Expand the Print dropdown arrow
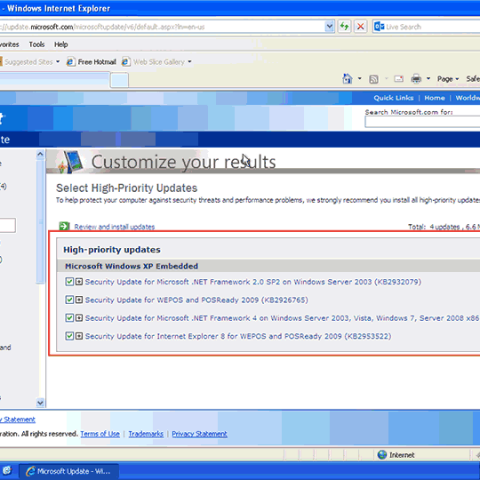The image size is (480, 480). pyautogui.click(x=428, y=79)
